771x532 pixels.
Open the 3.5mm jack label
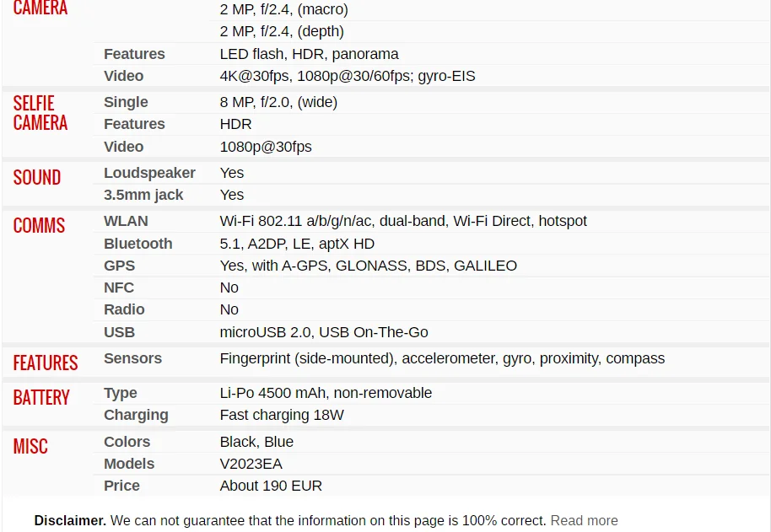point(143,195)
